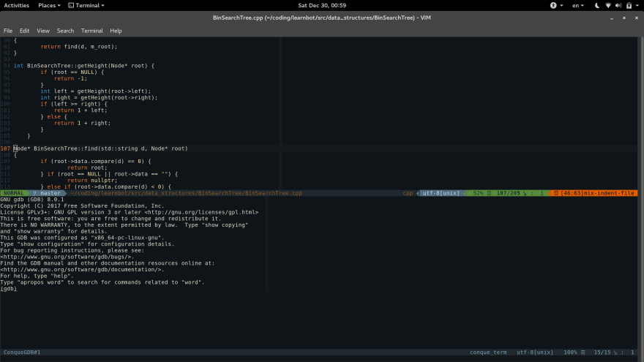Click the night light moon icon
The height and width of the screenshot is (362, 644).
(x=597, y=5)
